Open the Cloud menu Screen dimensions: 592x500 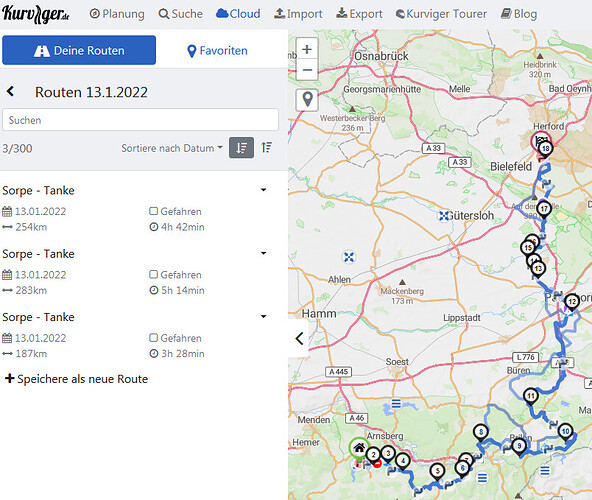coord(238,14)
